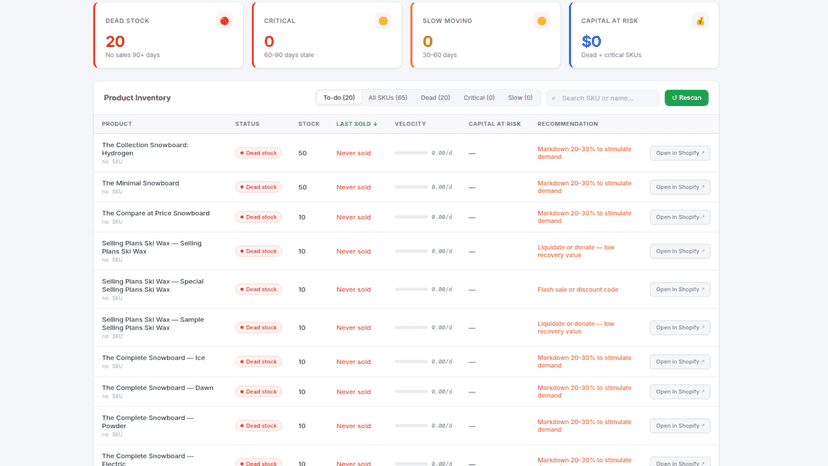Click the green Rescan button
Image resolution: width=828 pixels, height=466 pixels.
click(686, 98)
